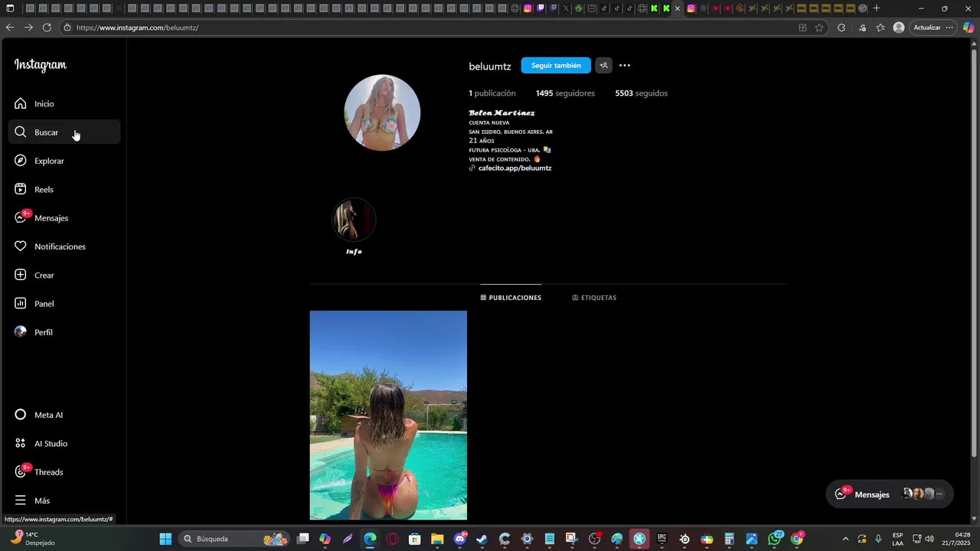Open a new browser tab
The image size is (980, 551).
click(x=877, y=8)
